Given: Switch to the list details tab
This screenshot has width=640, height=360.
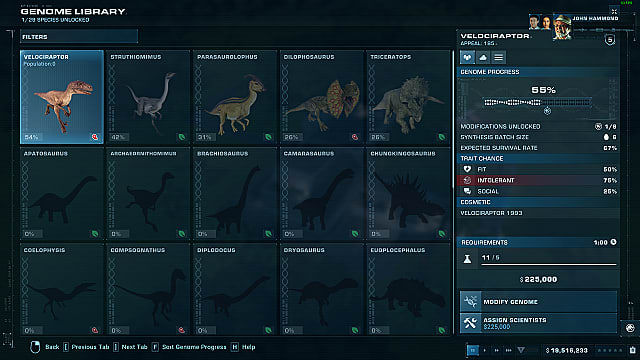Looking at the screenshot, I should coord(498,58).
